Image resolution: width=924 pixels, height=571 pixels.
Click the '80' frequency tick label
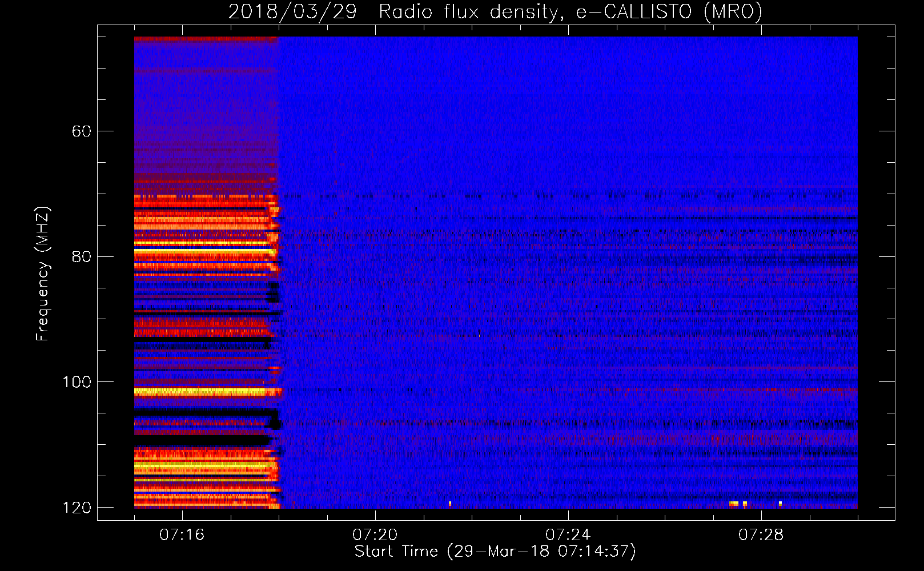pos(82,256)
